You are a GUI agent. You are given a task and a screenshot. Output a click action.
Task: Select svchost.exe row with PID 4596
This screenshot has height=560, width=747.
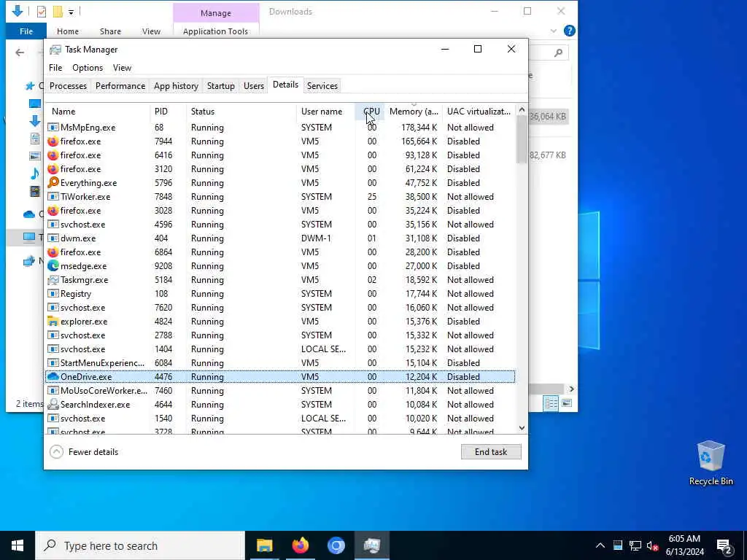[x=280, y=225]
